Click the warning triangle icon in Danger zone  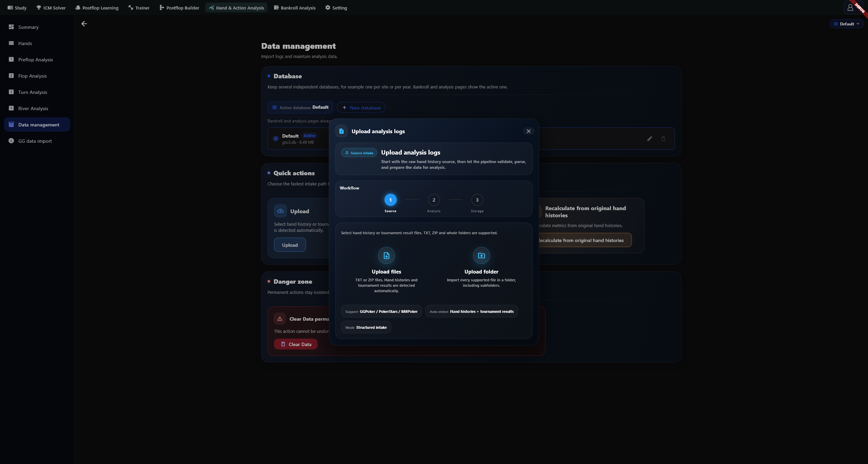pyautogui.click(x=280, y=319)
